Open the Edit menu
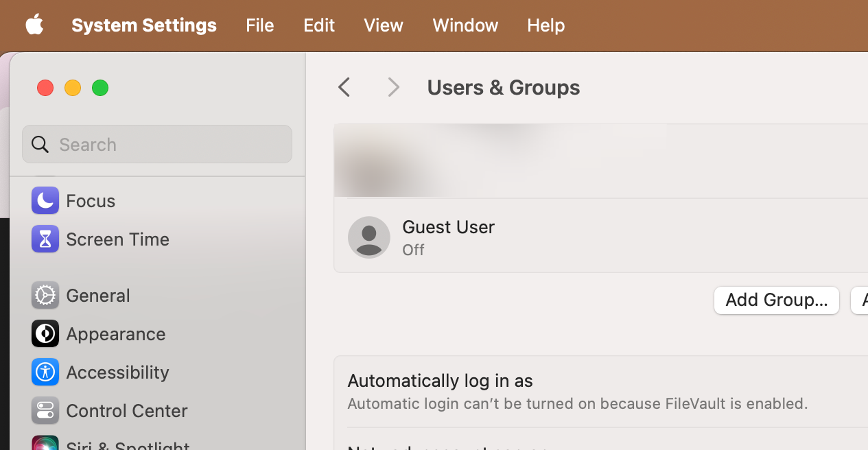The width and height of the screenshot is (868, 450). (x=319, y=25)
